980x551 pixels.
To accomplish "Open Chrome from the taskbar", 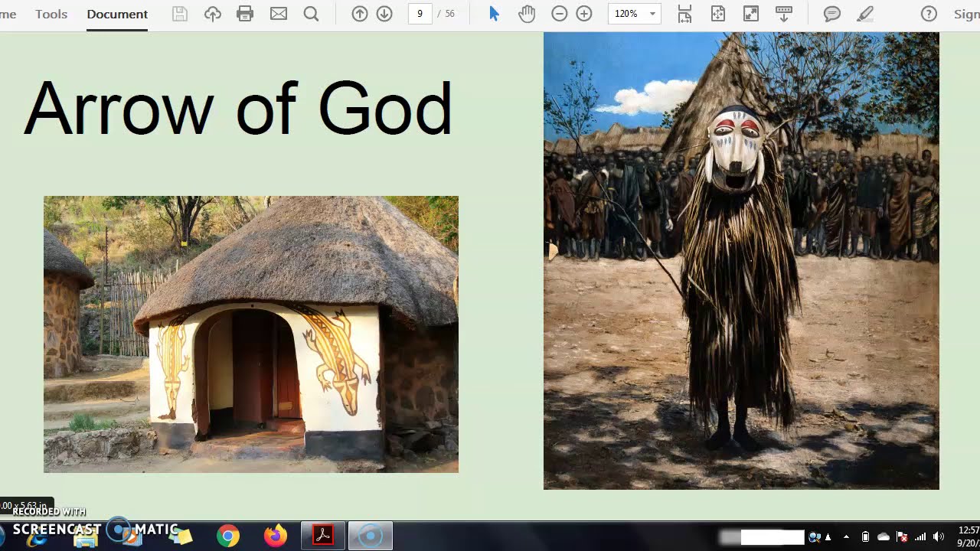I will pos(227,536).
